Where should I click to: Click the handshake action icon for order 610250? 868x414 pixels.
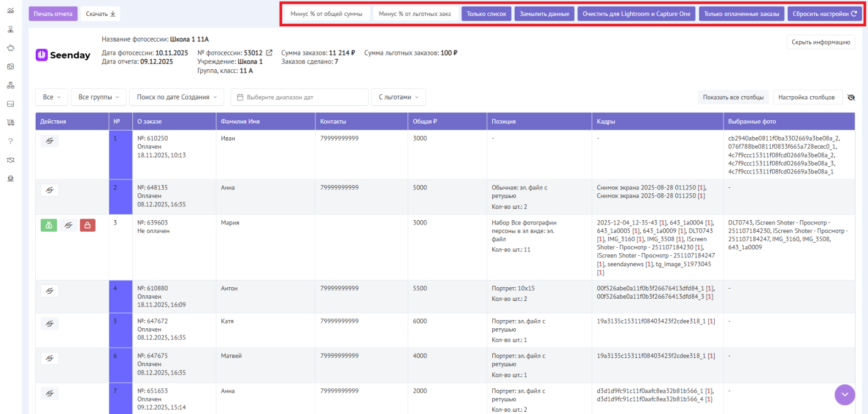[49, 141]
